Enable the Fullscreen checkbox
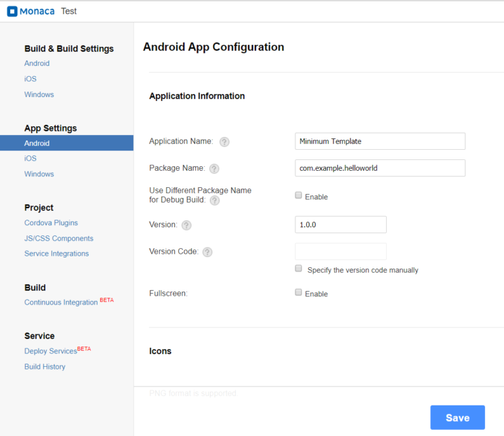 click(298, 292)
